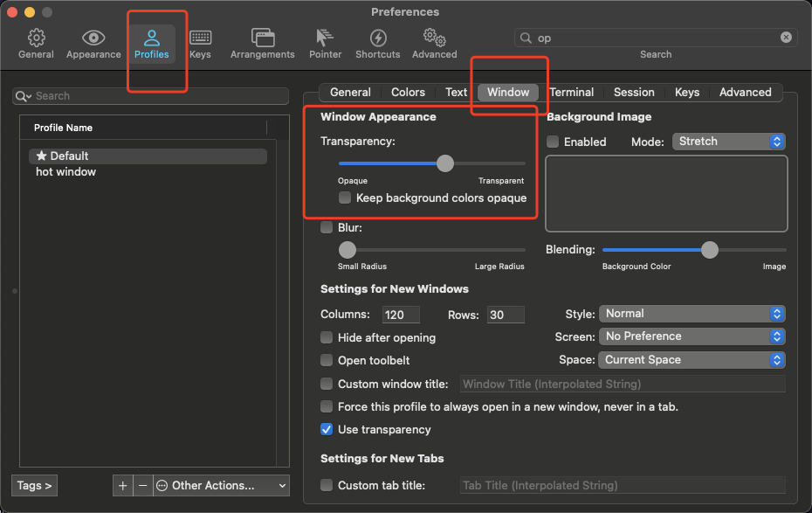Click the magnifier icon in preferences search

click(x=526, y=38)
